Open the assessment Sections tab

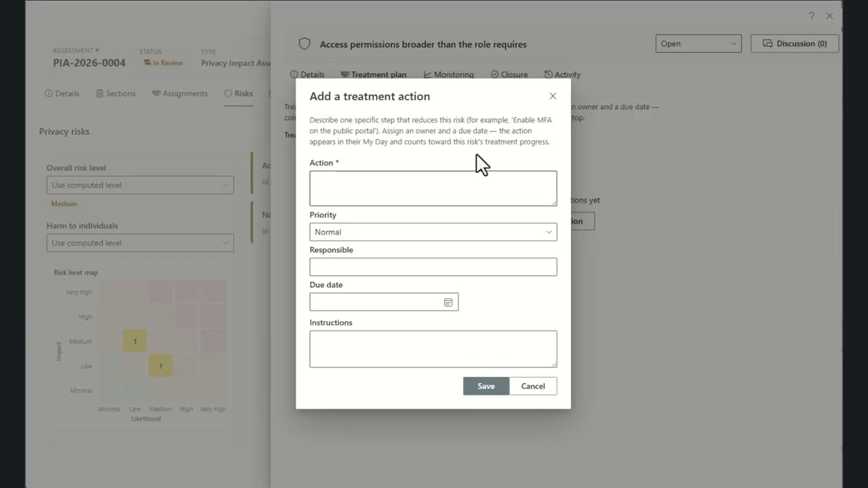click(x=115, y=94)
